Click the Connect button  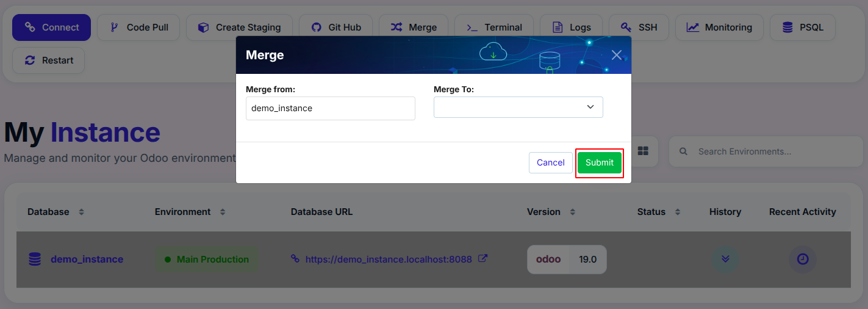tap(51, 27)
